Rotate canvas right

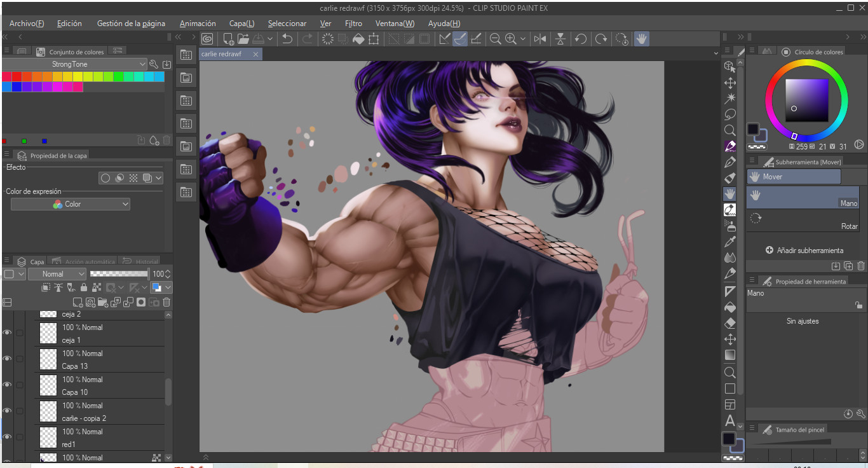(600, 39)
